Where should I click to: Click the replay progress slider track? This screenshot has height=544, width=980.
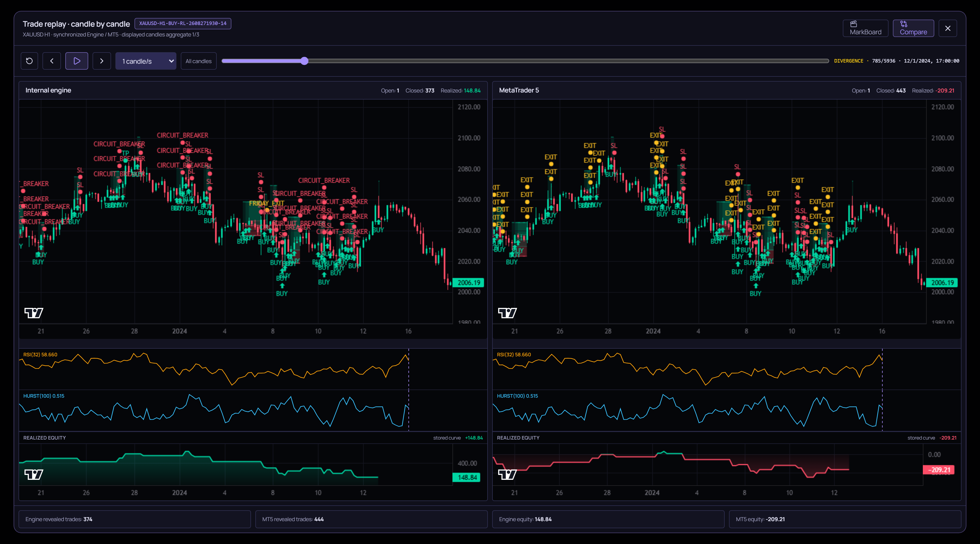click(x=525, y=61)
